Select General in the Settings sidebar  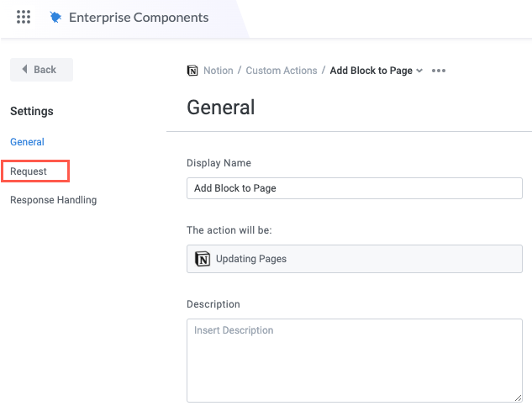27,142
